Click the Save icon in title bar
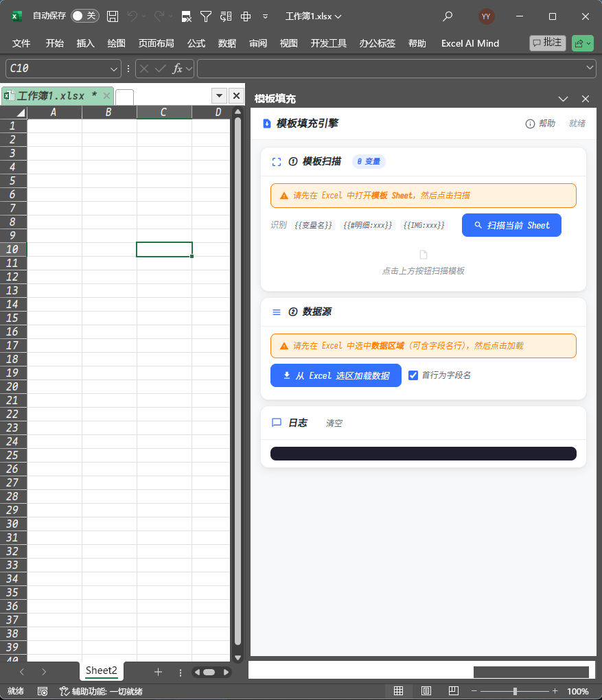 113,16
